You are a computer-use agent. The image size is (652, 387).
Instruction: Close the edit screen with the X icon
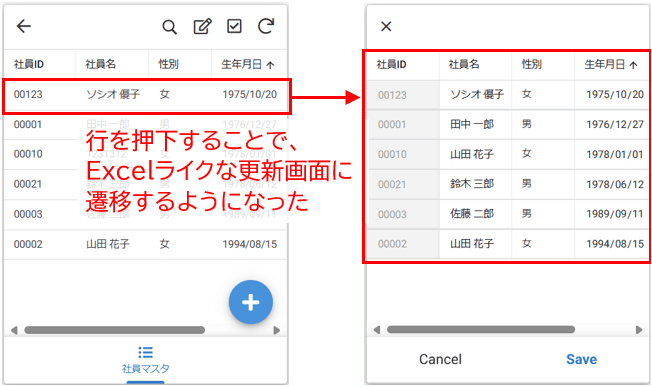coord(386,27)
